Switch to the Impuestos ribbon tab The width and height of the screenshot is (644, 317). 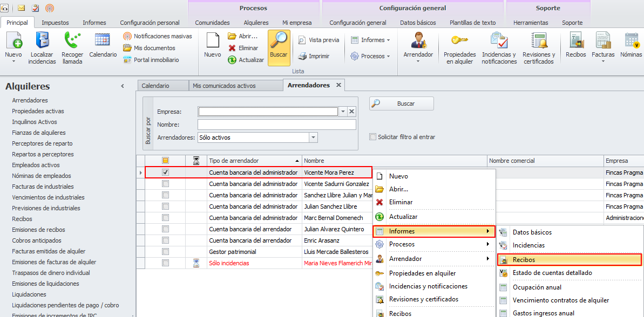[x=56, y=23]
